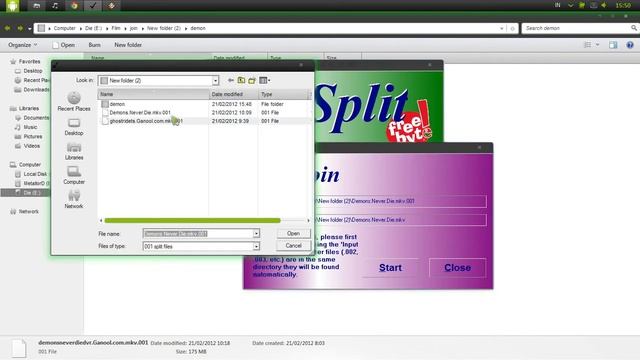Go back using dialog's back arrow icon
Screen dimensions: 640x360
pos(231,80)
